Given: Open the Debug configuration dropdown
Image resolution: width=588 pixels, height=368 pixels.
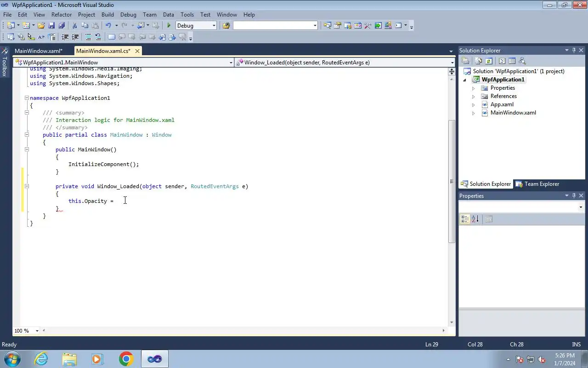Looking at the screenshot, I should tap(214, 26).
